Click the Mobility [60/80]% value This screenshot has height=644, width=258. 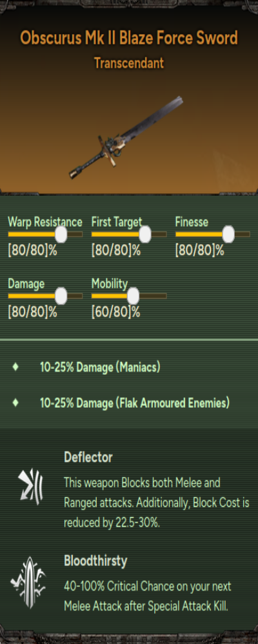coord(116,312)
